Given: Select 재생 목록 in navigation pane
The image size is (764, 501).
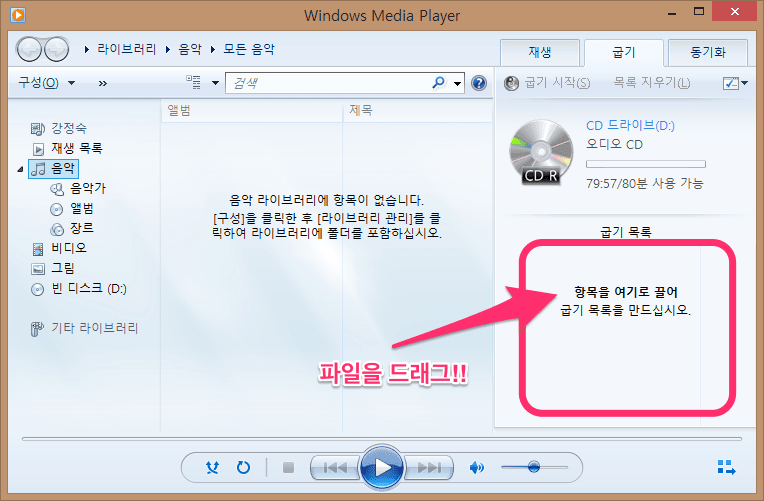Looking at the screenshot, I should [x=67, y=148].
